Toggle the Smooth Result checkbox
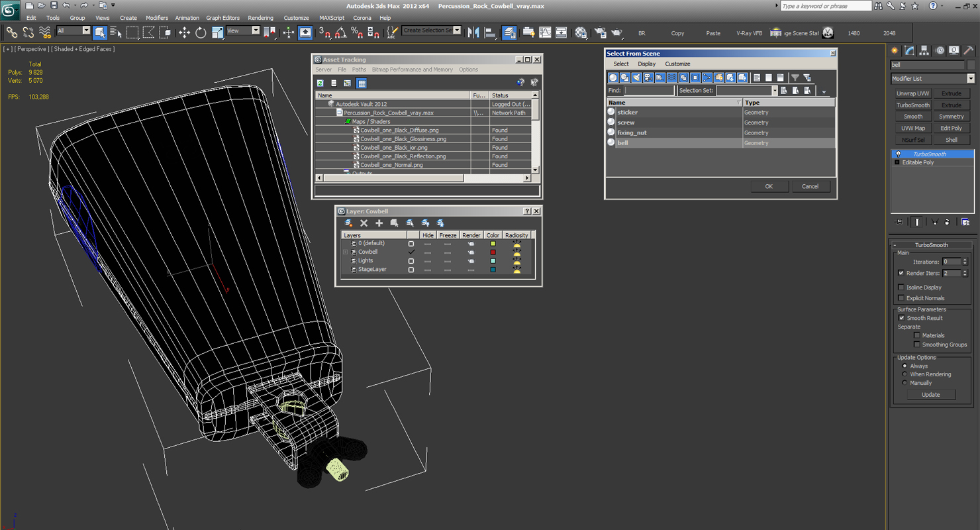Viewport: 980px width, 530px height. point(901,318)
